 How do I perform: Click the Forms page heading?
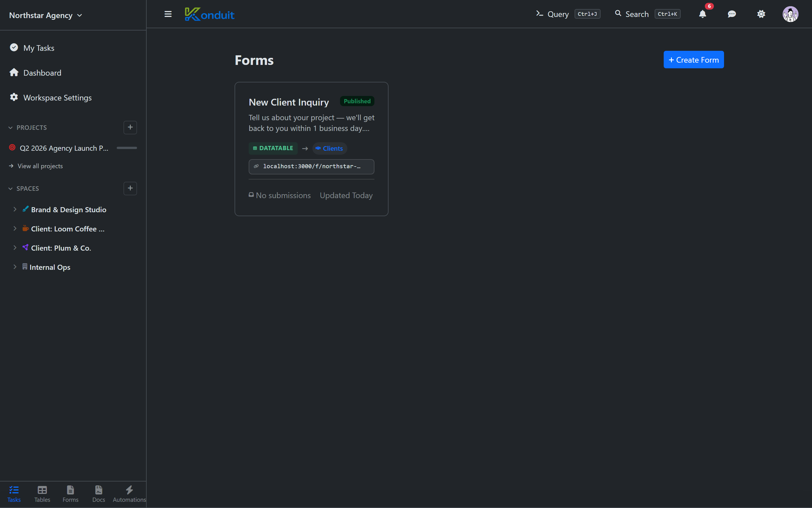[254, 60]
